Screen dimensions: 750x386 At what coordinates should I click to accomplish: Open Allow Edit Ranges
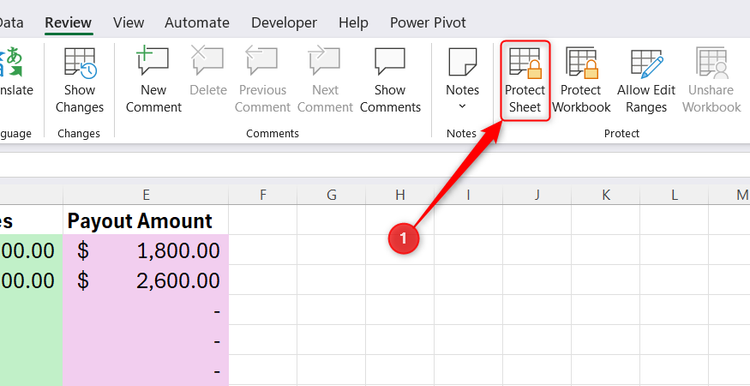click(x=646, y=80)
